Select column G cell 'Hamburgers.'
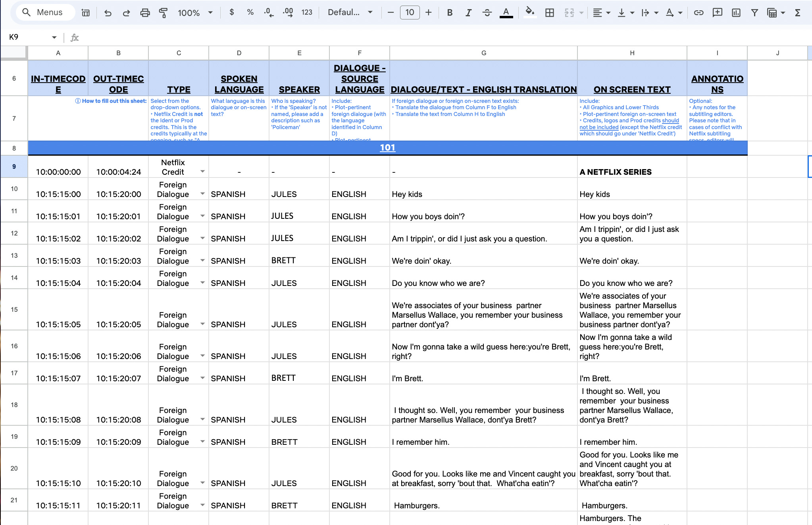This screenshot has width=812, height=525. [483, 500]
